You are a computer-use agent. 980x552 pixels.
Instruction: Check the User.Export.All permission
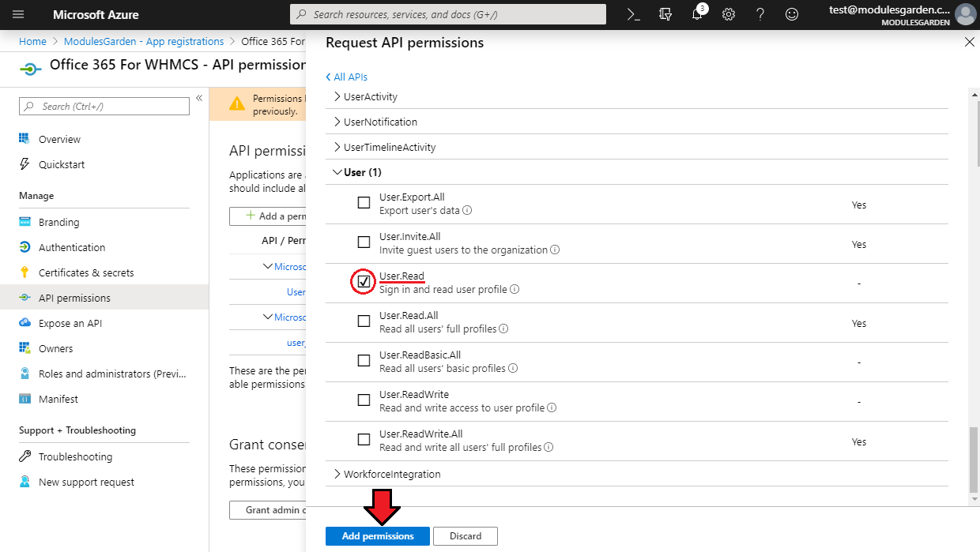pos(364,203)
